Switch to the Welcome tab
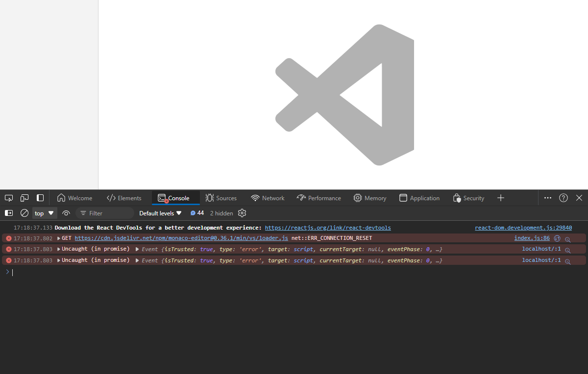The height and width of the screenshot is (374, 588). click(74, 198)
